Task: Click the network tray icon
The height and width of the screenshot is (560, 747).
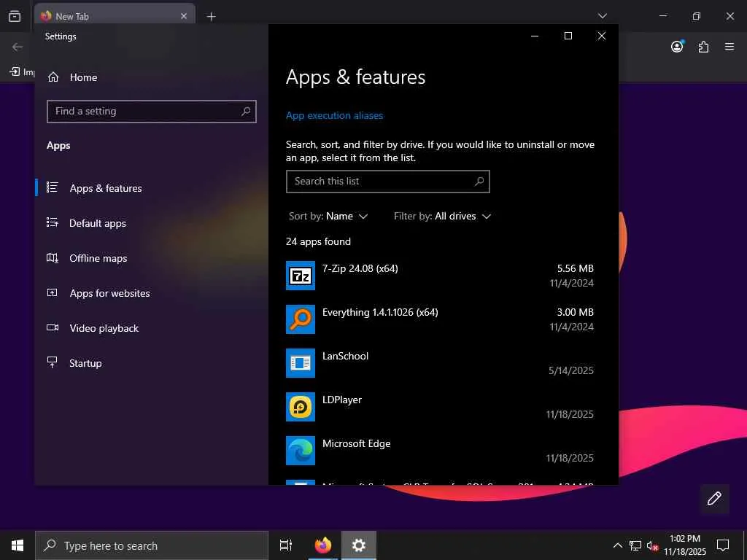Action: [x=635, y=545]
